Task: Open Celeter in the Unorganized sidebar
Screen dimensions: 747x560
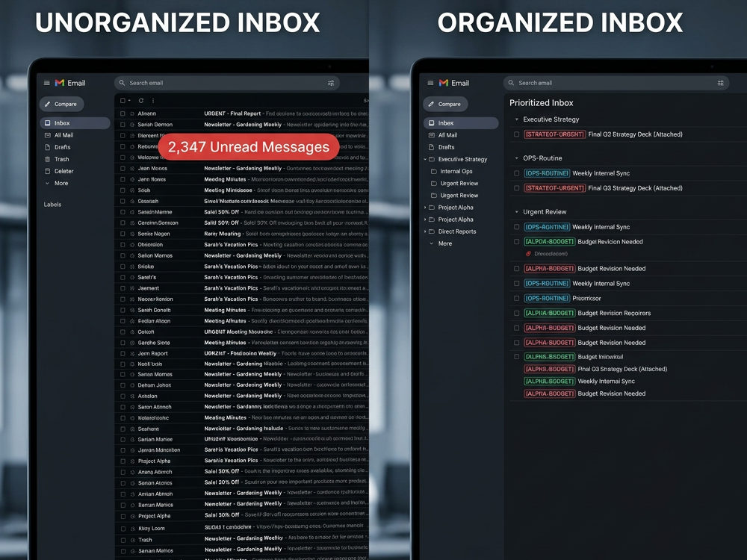Action: [63, 171]
